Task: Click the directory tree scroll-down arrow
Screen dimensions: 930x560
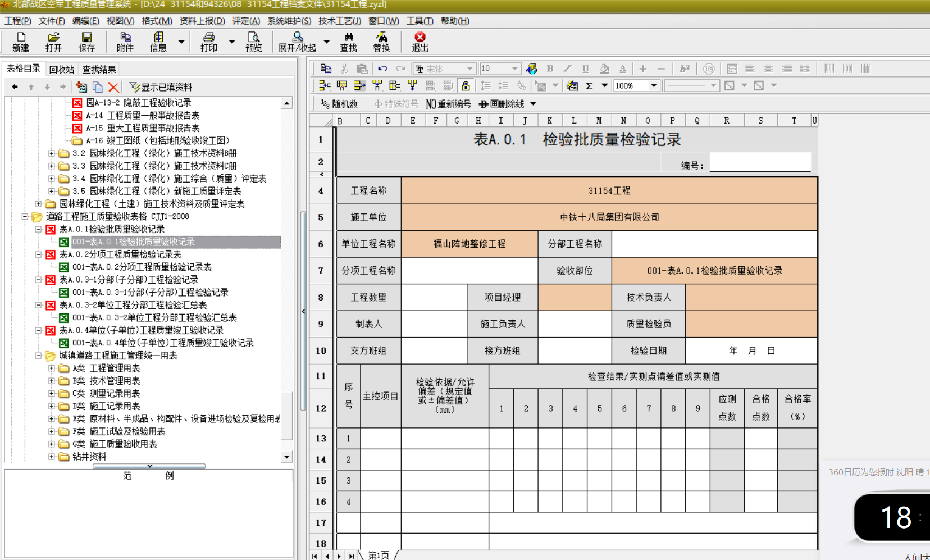Action: (287, 457)
